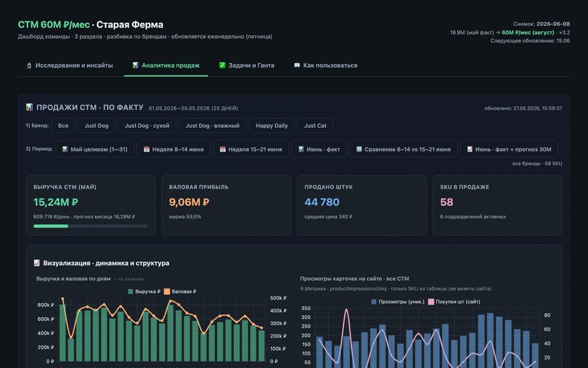Click the refresh icon in Сравнение button
588x368 pixels.
point(359,149)
